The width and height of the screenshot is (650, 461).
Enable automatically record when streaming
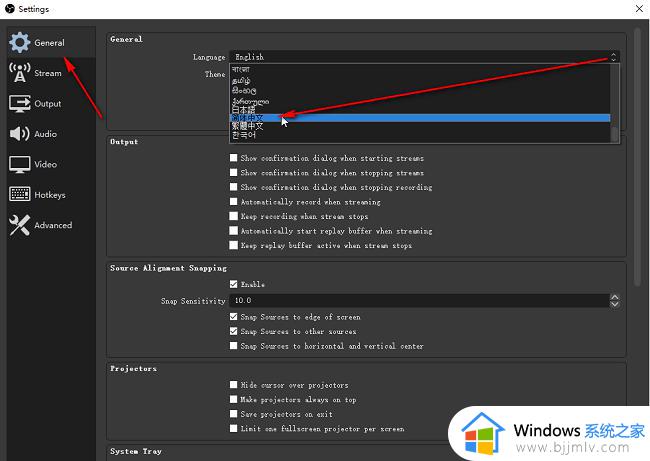233,201
